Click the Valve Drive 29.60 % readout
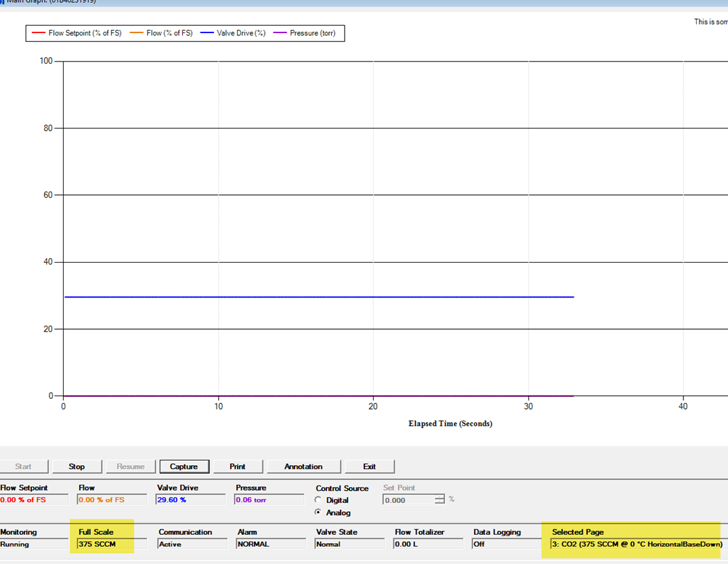 190,500
